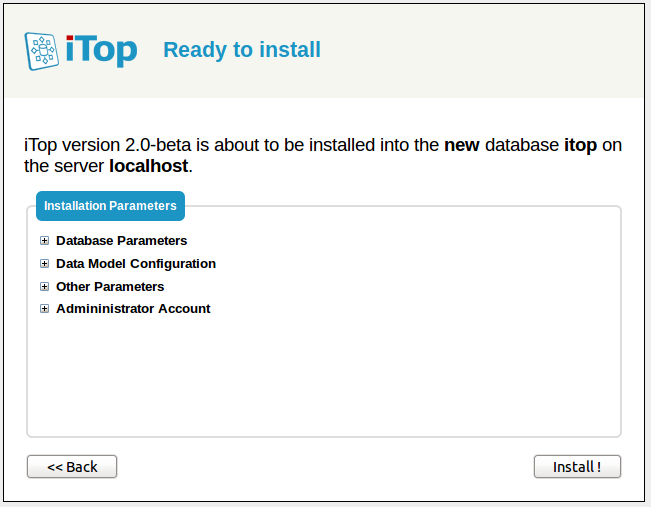Click the iTop logo icon

click(42, 50)
